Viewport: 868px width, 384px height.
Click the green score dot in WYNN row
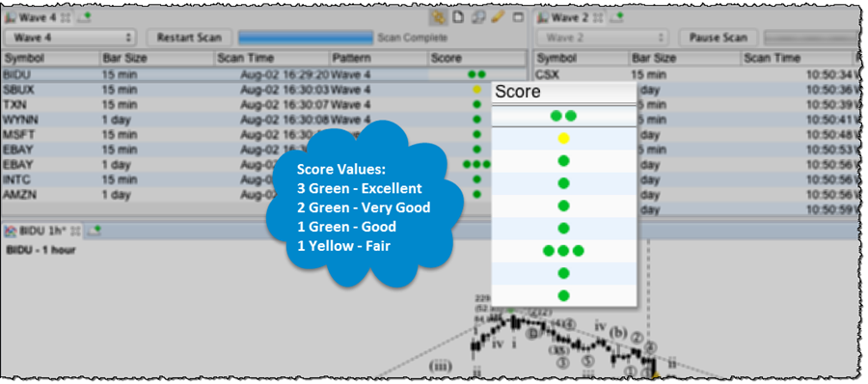(x=476, y=120)
